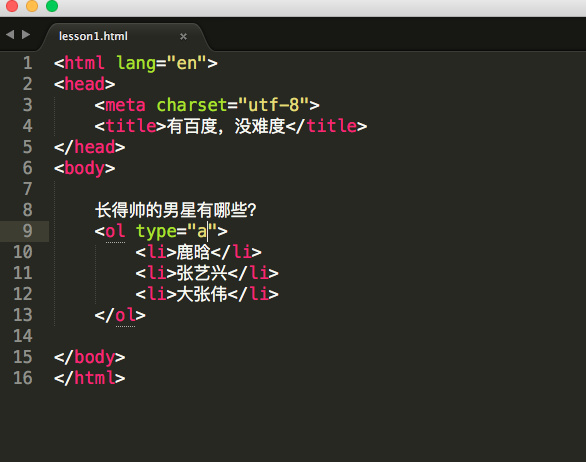The height and width of the screenshot is (462, 586).
Task: Click highlighted line number 9 in gutter
Action: pyautogui.click(x=27, y=231)
